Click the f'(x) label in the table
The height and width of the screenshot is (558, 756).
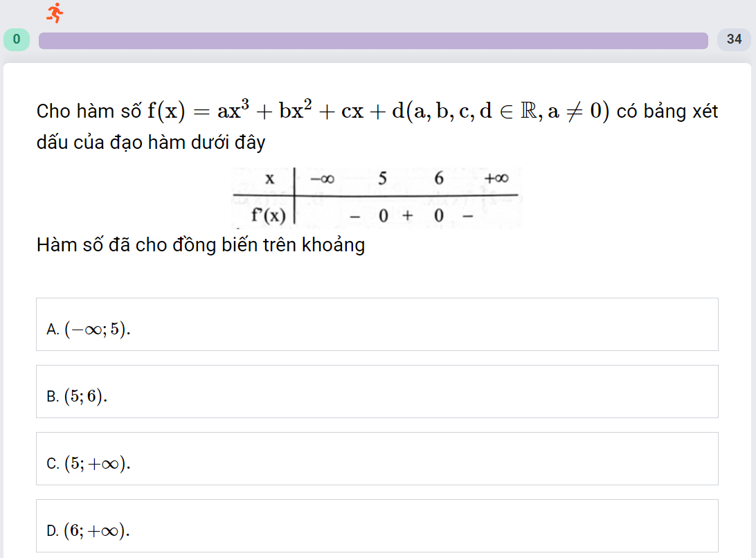coord(269,215)
